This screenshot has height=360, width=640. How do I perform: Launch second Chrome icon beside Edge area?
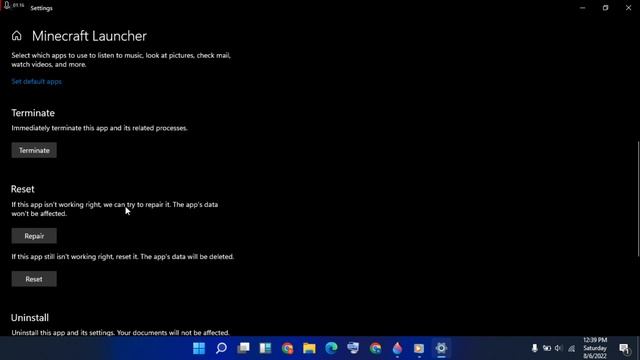[x=376, y=348]
